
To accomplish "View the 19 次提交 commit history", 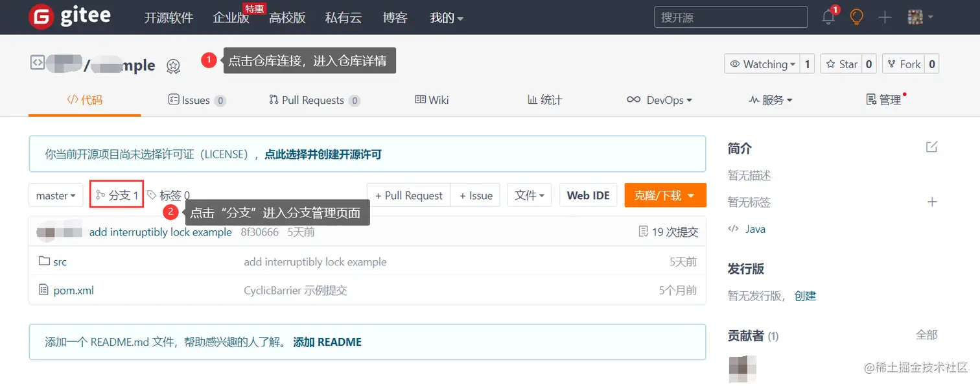I will pyautogui.click(x=668, y=232).
